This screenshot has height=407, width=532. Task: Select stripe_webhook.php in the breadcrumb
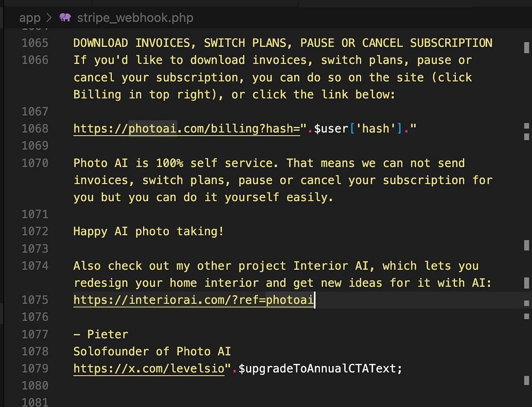135,18
